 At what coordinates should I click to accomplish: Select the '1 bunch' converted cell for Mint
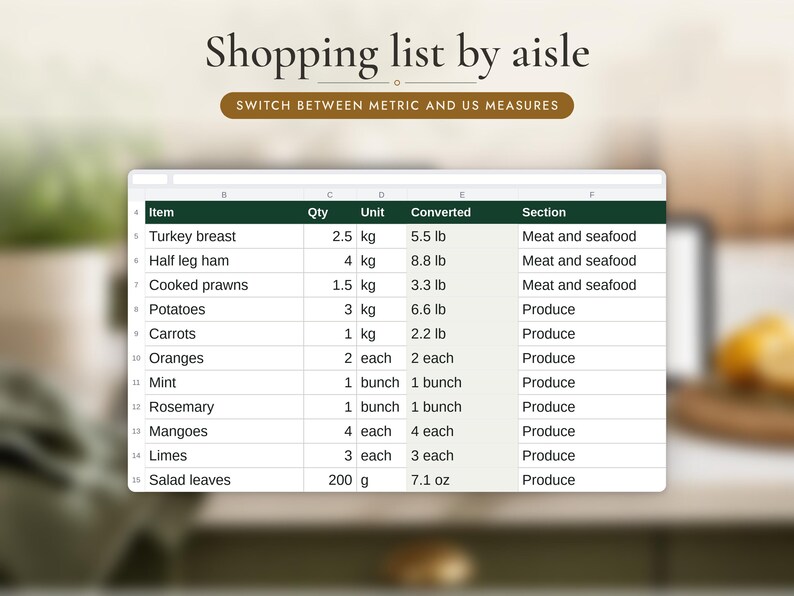pyautogui.click(x=462, y=382)
